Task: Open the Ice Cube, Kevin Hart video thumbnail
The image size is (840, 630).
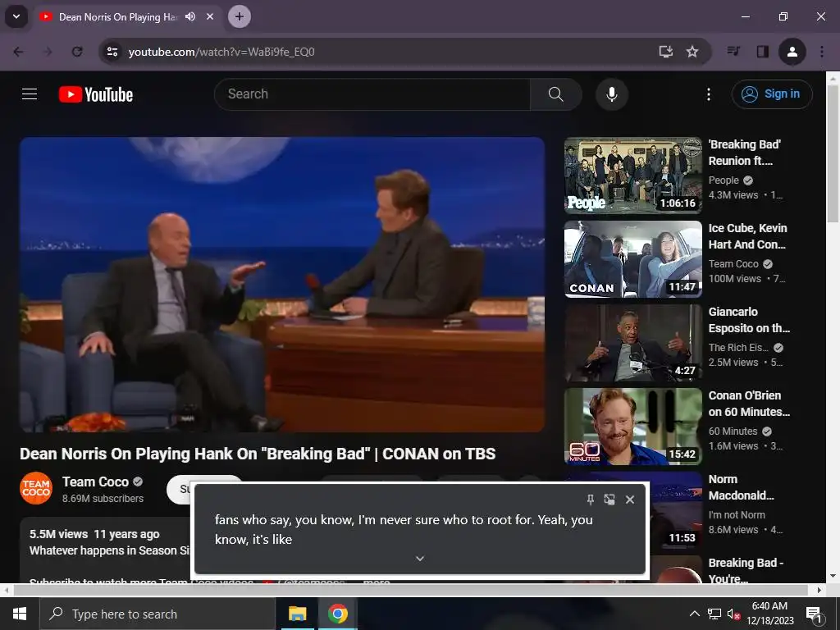Action: 633,258
